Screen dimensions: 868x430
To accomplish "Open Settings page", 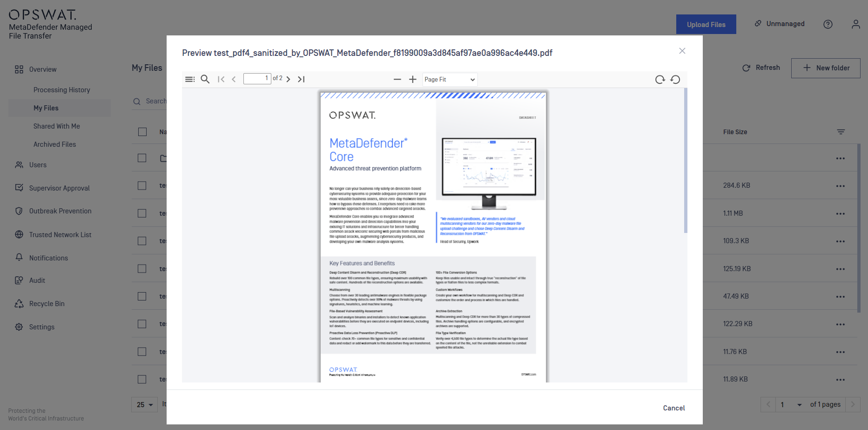I will (42, 327).
